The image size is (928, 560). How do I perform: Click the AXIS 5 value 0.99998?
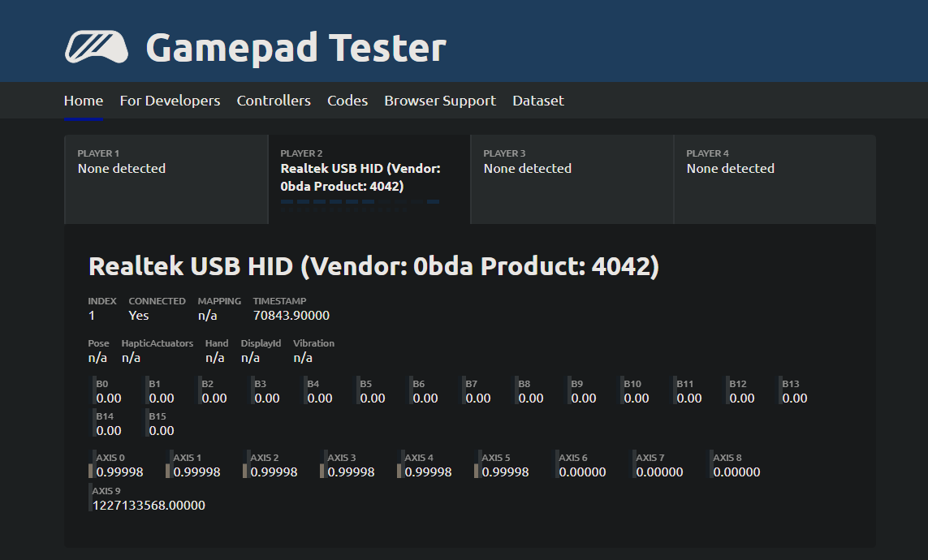tap(506, 472)
